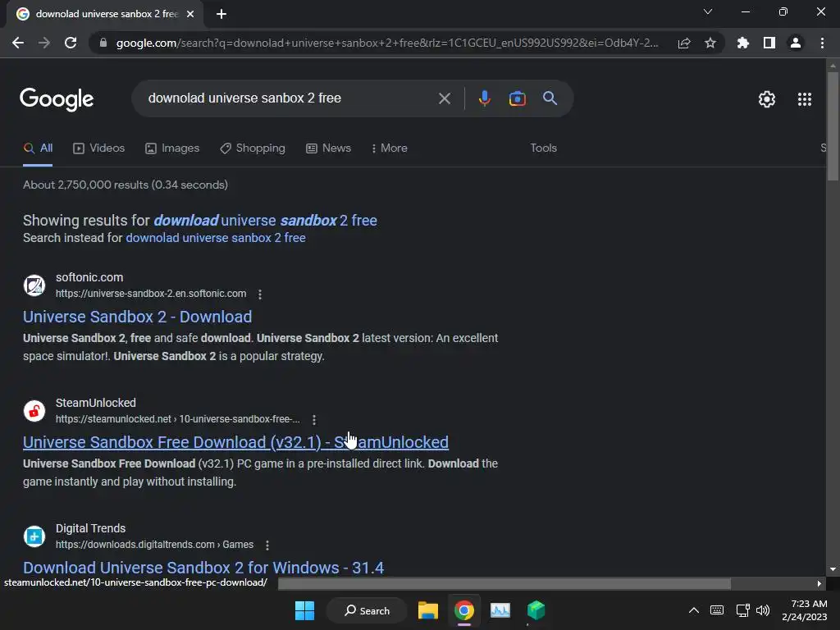Image resolution: width=840 pixels, height=630 pixels.
Task: Search by image with camera icon
Action: 517,98
